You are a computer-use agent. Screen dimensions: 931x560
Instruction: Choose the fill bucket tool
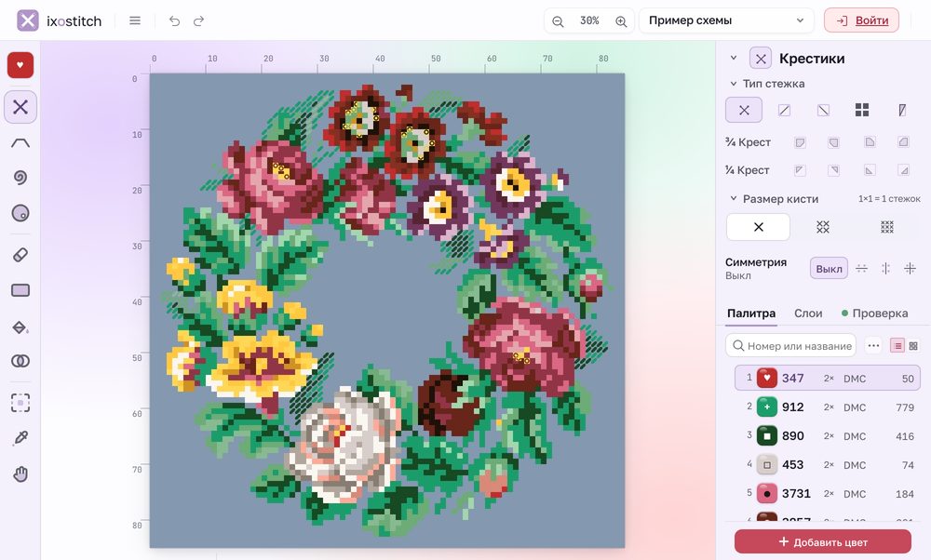pyautogui.click(x=20, y=327)
